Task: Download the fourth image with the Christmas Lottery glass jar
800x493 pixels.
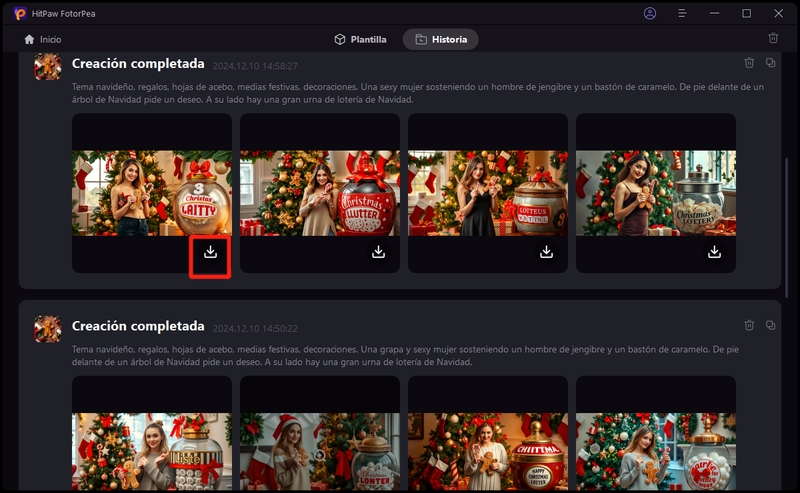Action: click(714, 252)
